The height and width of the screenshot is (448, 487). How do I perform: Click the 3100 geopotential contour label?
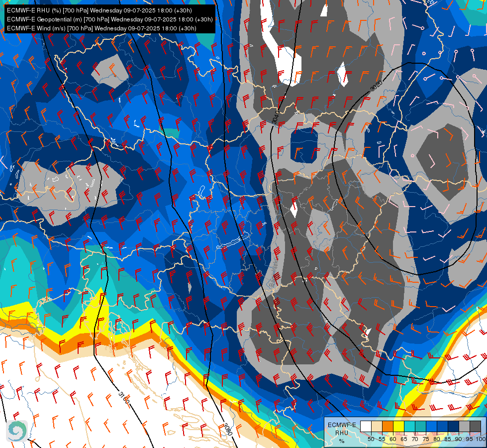pos(123,398)
